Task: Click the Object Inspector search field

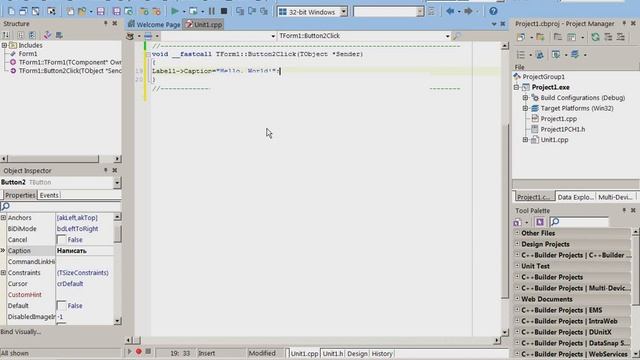Action: tap(61, 206)
